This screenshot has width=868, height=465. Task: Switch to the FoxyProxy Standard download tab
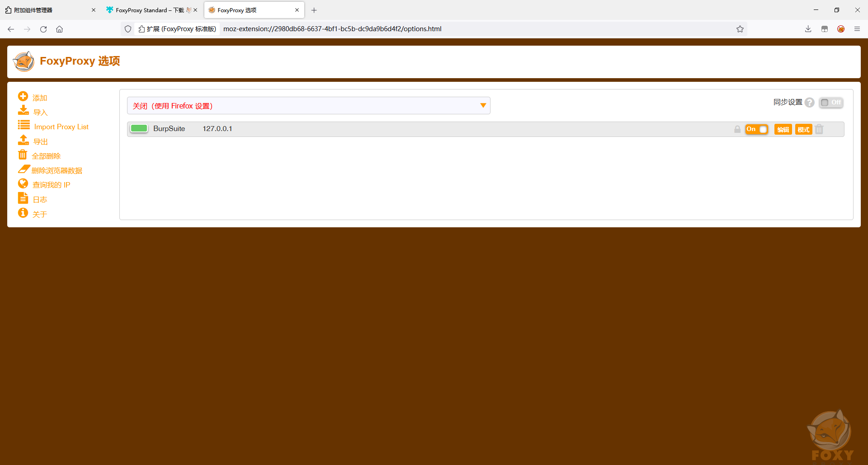pos(152,10)
